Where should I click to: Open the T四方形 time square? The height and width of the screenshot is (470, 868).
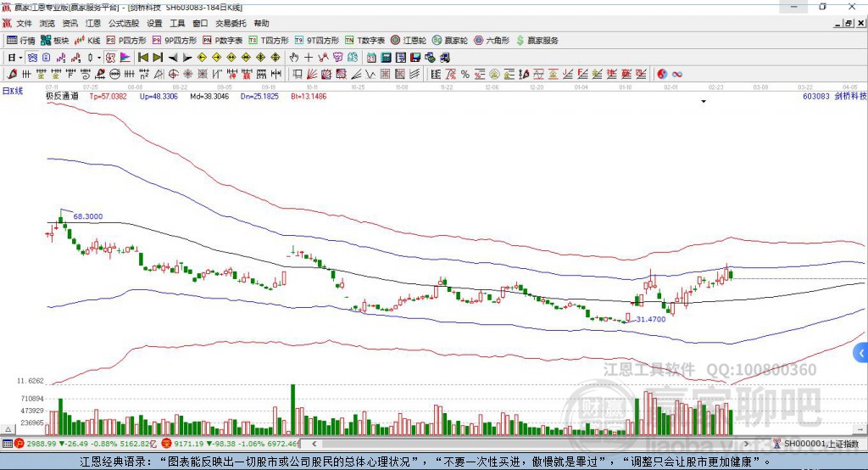(x=269, y=41)
